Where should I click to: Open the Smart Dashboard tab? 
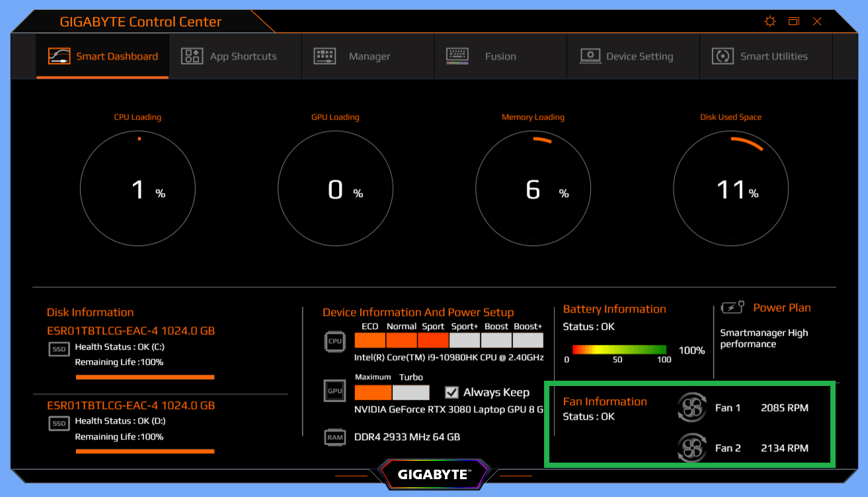pos(102,56)
